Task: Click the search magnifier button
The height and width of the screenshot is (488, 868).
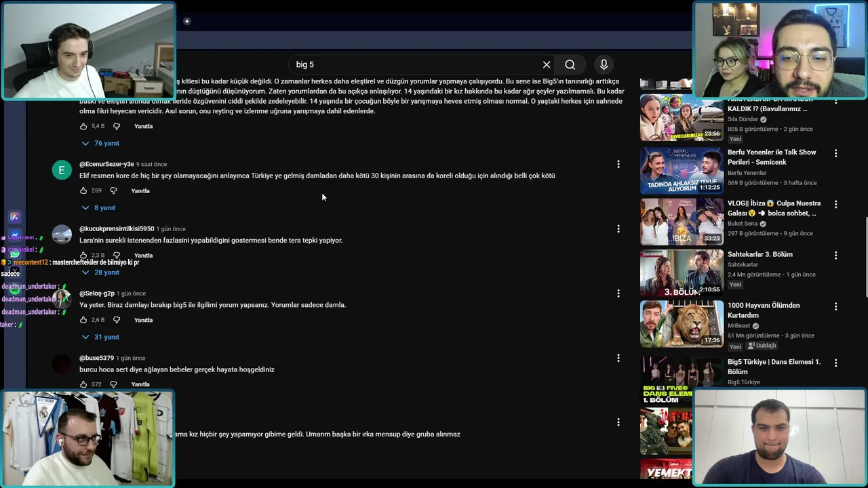Action: coord(570,64)
